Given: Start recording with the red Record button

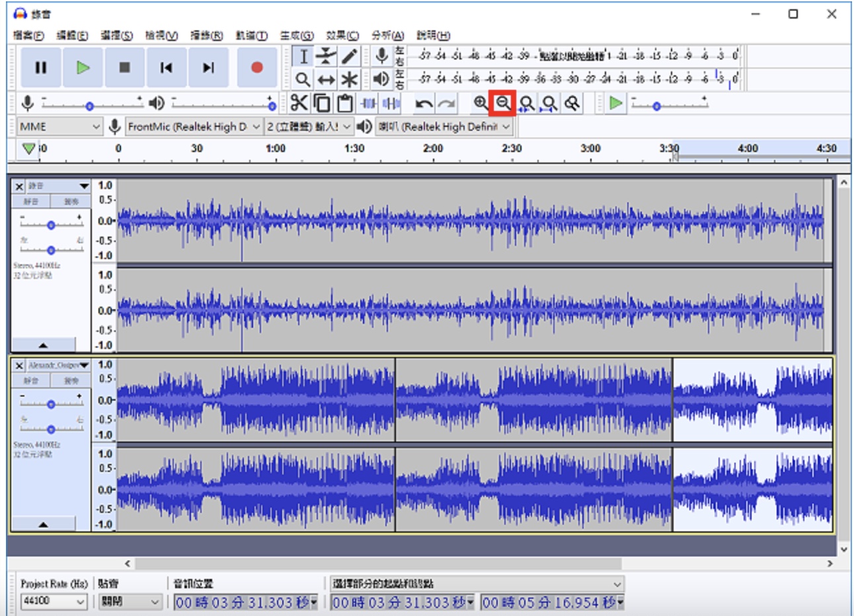Looking at the screenshot, I should pyautogui.click(x=257, y=67).
